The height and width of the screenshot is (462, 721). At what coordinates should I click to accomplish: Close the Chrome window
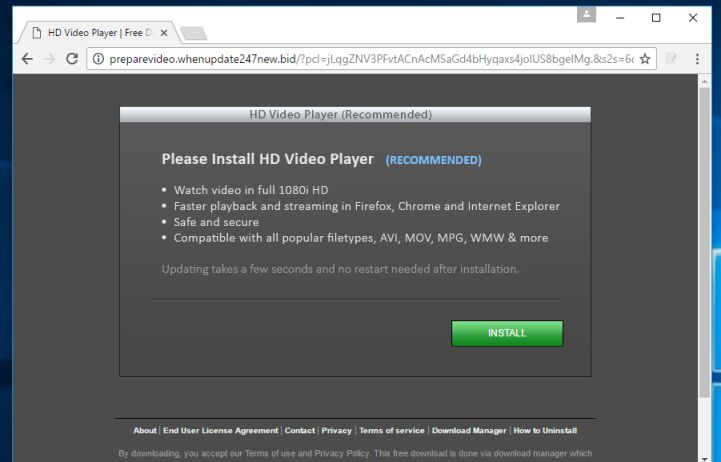click(x=692, y=18)
